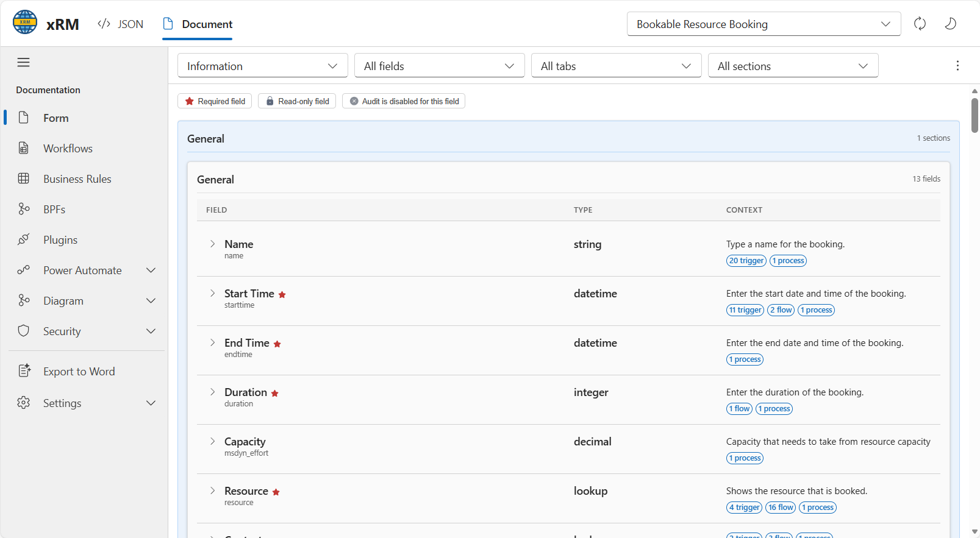Click the Security shield icon
The image size is (980, 538).
point(24,331)
